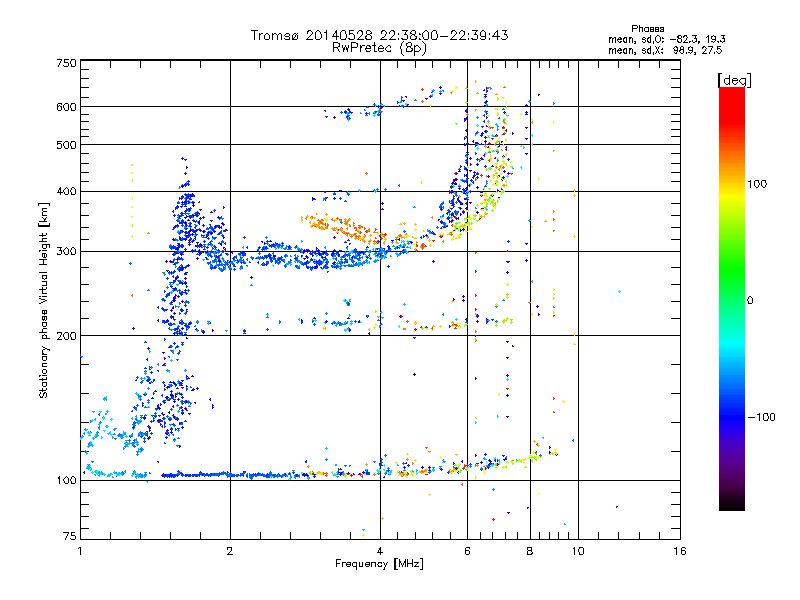800x600 pixels.
Task: Click the '[deg]' colorbar unit label
Action: 734,80
